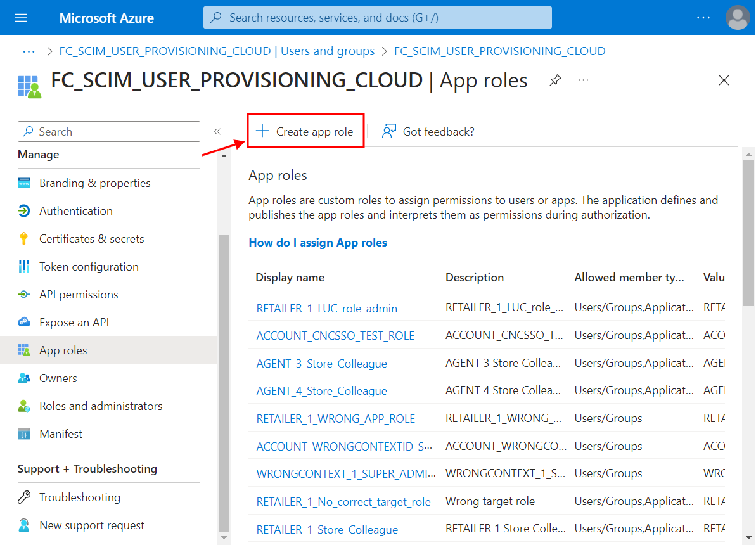Open more options next to the title
The image size is (756, 545).
pos(584,80)
